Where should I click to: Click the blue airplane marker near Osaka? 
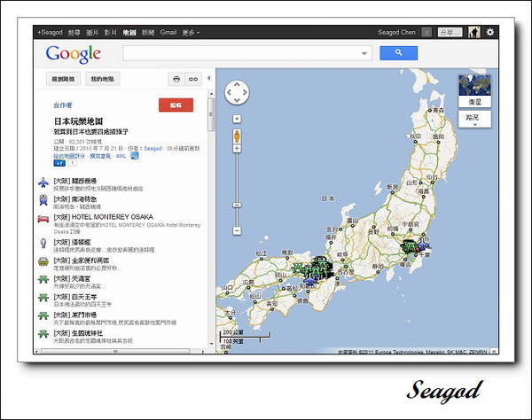(x=310, y=280)
